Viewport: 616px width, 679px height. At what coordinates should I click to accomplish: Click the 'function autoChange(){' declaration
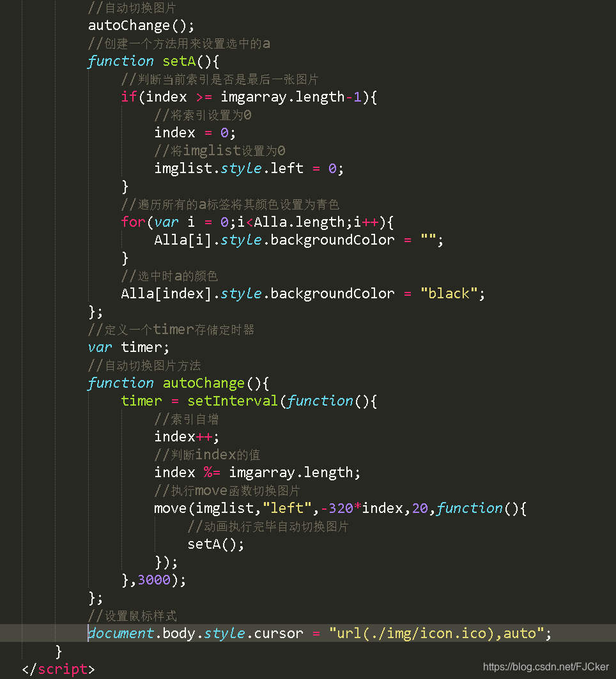coord(178,383)
